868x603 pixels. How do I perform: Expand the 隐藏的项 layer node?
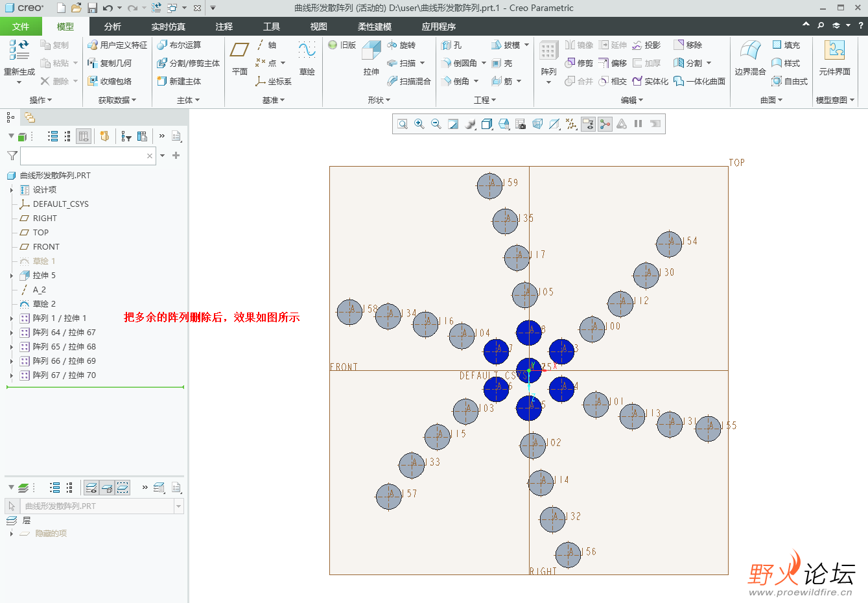coord(12,534)
